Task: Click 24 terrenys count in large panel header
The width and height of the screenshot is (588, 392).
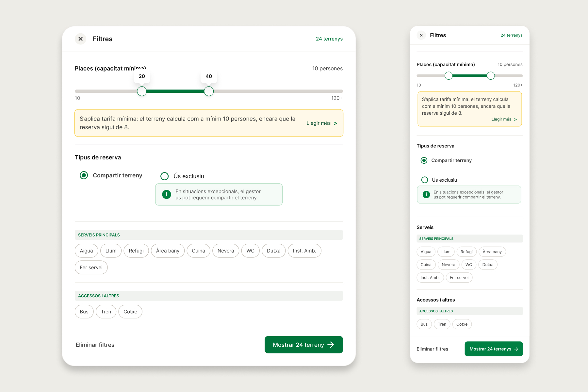Action: coord(329,39)
